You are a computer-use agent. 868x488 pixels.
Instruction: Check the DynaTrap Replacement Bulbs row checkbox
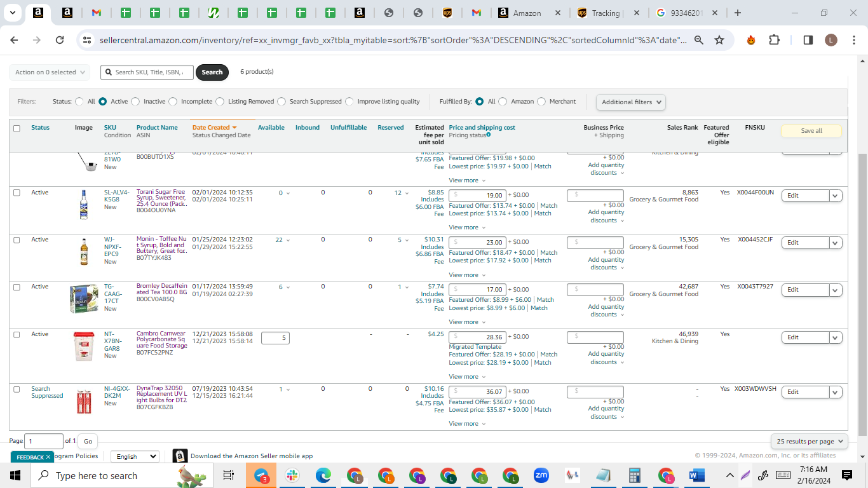tap(17, 389)
